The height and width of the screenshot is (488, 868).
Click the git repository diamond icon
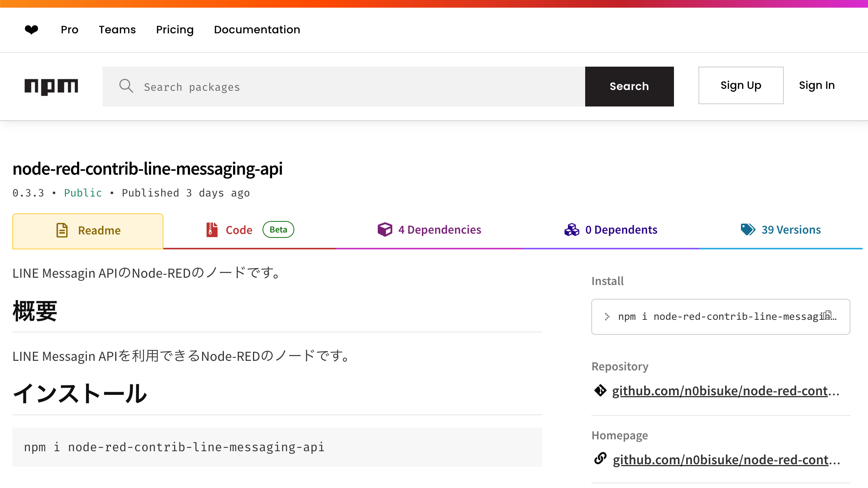tap(600, 390)
